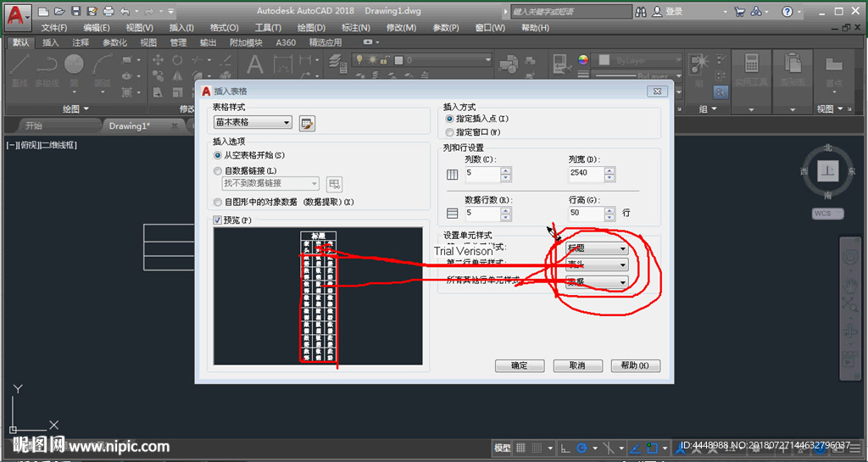Viewport: 868px width, 462px height.
Task: Switch to the 参数化 ribbon tab
Action: pos(114,42)
